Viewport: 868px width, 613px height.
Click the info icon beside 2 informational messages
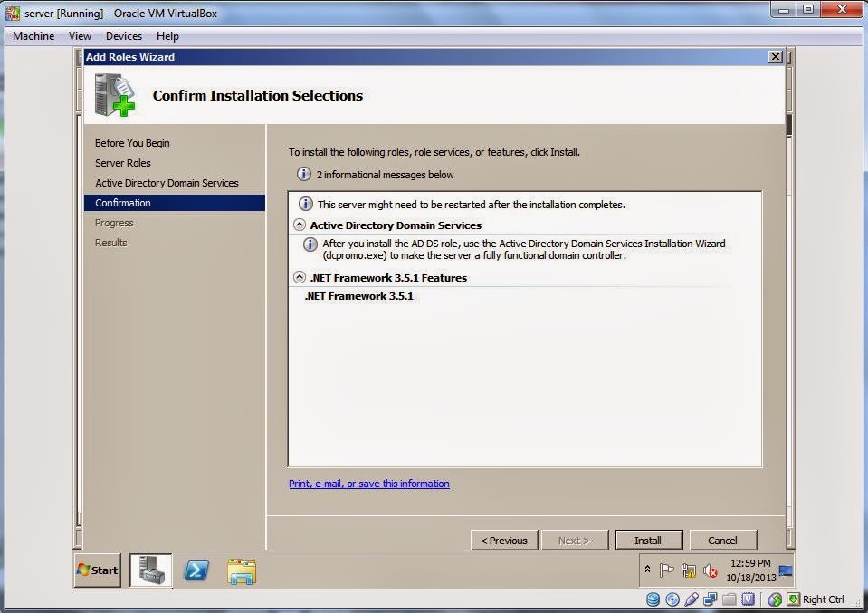[x=303, y=174]
